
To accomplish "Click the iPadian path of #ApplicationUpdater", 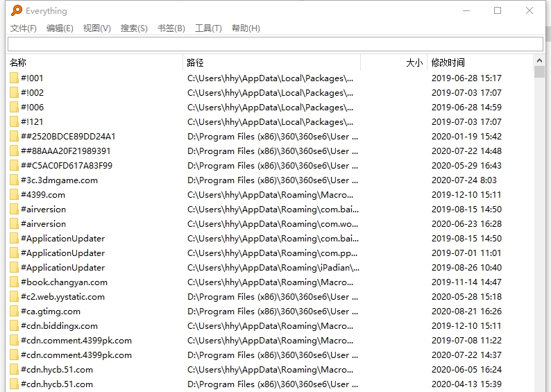I will pyautogui.click(x=273, y=268).
